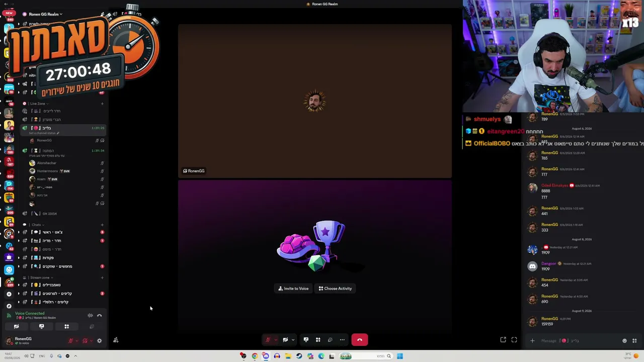The width and height of the screenshot is (644, 362).
Task: Show hidden system tray icons
Action: pyautogui.click(x=75, y=356)
